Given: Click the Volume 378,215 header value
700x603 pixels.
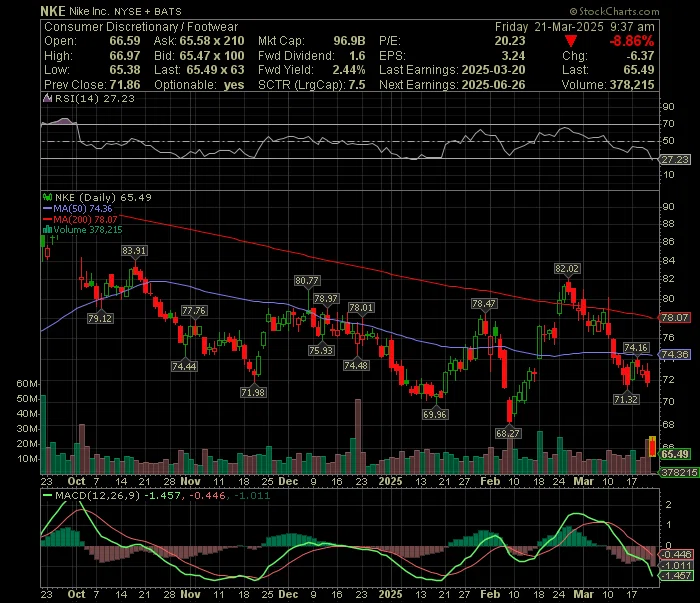Looking at the screenshot, I should 631,85.
